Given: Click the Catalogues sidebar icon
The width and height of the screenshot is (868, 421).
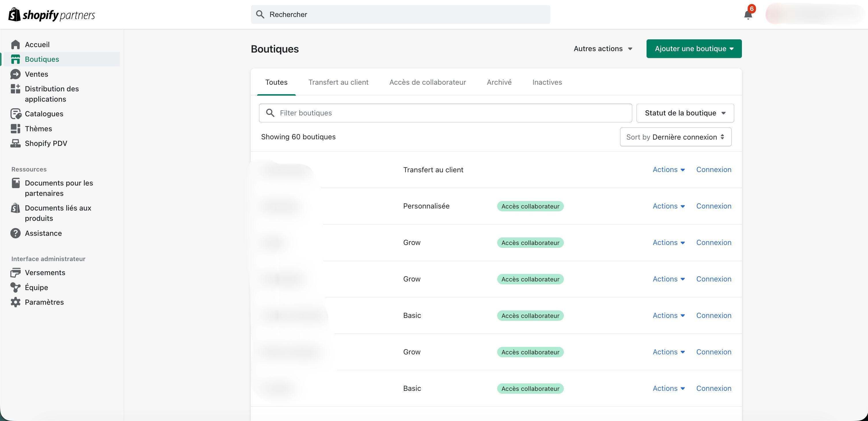Looking at the screenshot, I should tap(16, 114).
